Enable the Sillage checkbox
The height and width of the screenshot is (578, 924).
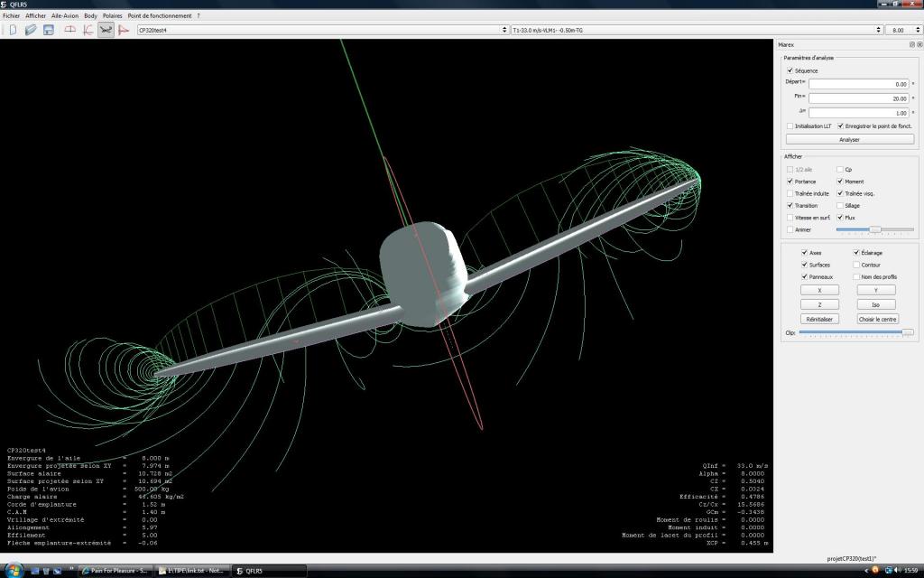coord(840,206)
